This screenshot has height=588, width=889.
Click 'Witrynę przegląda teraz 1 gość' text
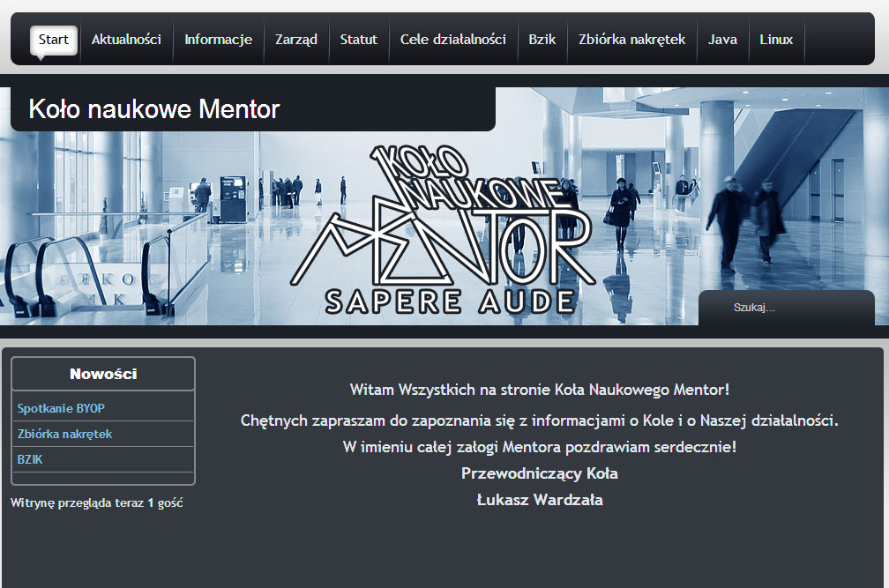click(x=96, y=503)
